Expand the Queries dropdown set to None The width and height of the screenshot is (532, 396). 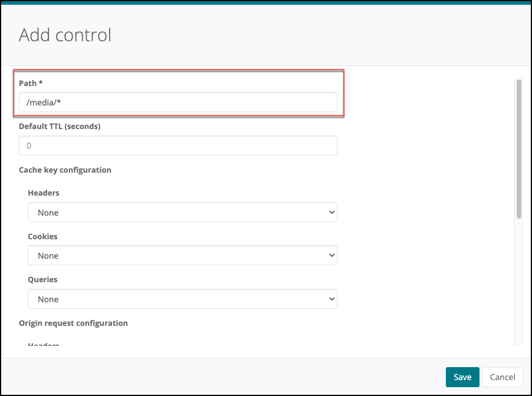pos(182,299)
